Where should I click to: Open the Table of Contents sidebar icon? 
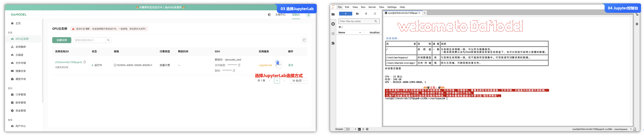pyautogui.click(x=333, y=34)
